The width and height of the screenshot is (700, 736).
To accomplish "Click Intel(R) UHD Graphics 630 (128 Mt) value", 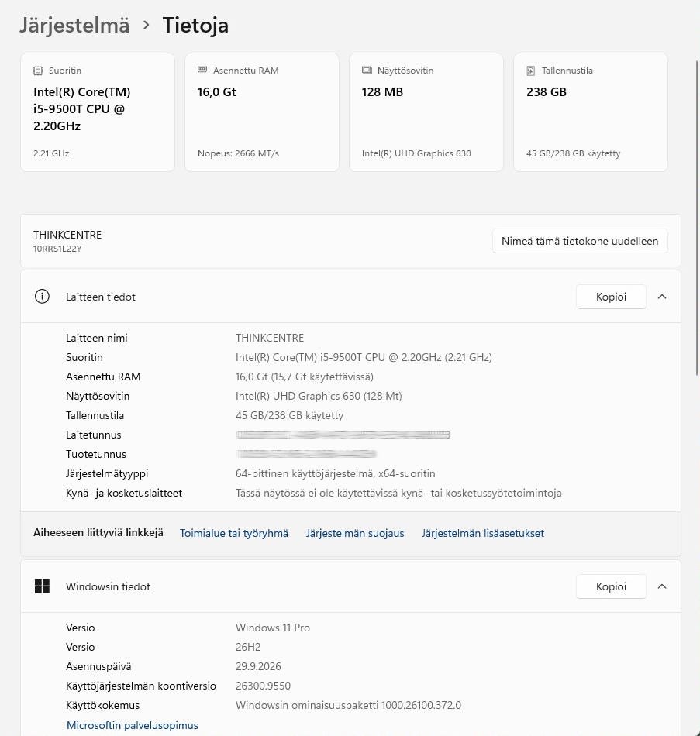I will (x=319, y=396).
